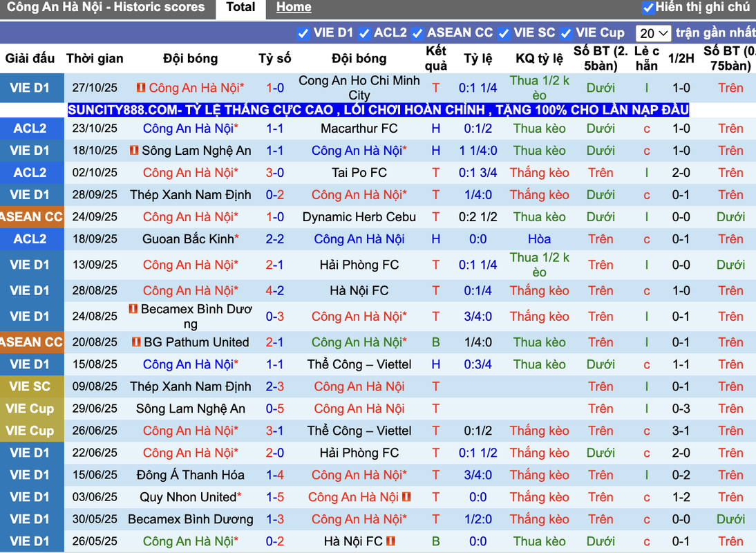Open Tai Po FC team link
The width and height of the screenshot is (756, 553).
coord(359,173)
